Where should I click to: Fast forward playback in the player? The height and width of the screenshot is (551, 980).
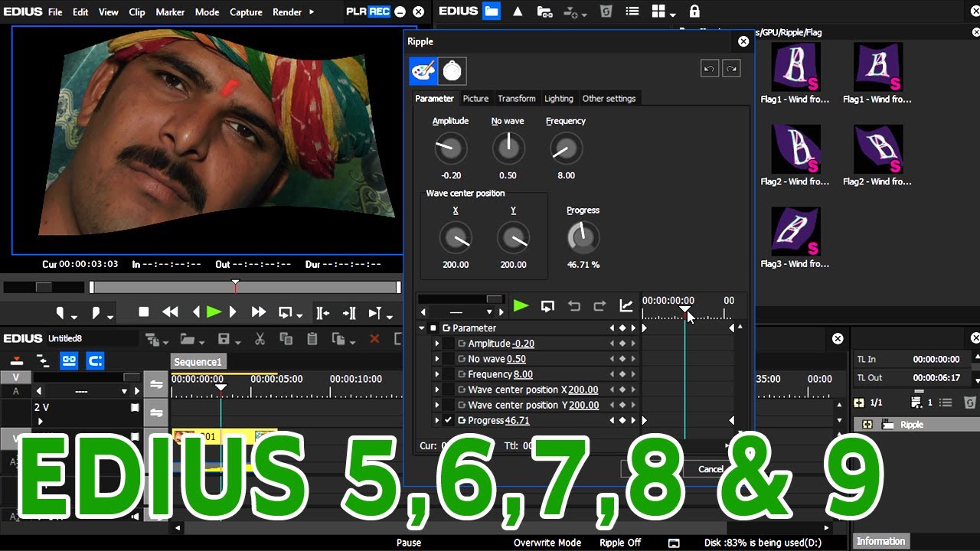[x=259, y=312]
